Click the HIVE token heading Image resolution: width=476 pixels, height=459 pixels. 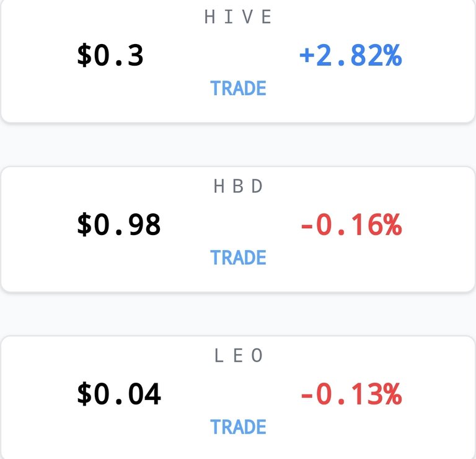coord(238,17)
